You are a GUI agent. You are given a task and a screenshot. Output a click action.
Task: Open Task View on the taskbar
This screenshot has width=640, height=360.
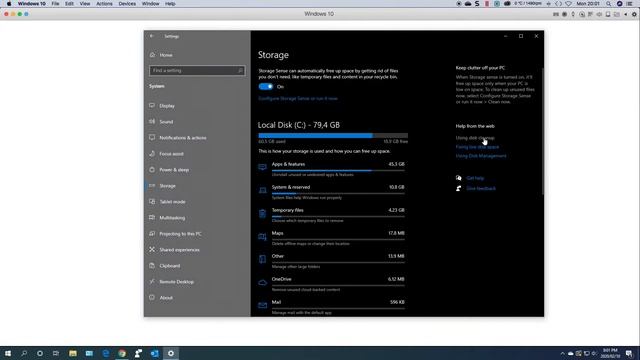coord(56,353)
